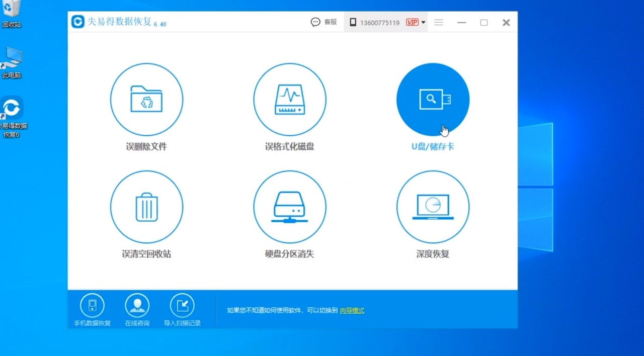The height and width of the screenshot is (356, 644).
Task: Click the version number 6.48
Action: (160, 24)
